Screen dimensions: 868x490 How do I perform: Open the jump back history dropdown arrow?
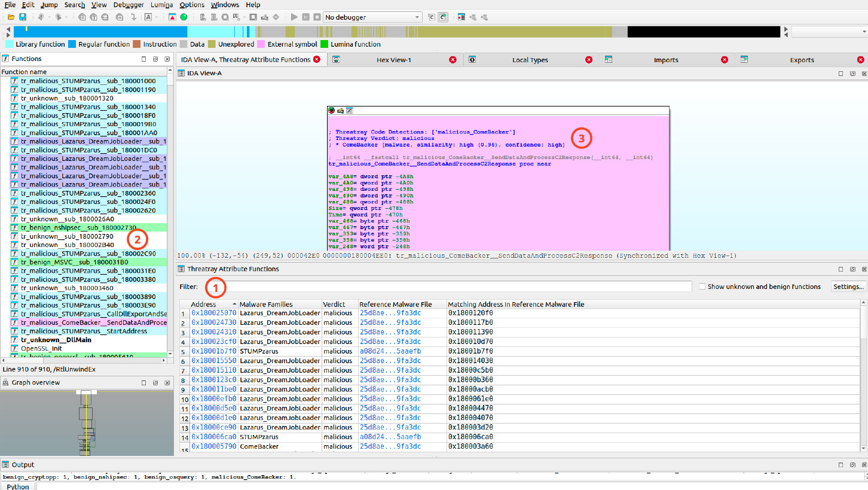tap(49, 17)
